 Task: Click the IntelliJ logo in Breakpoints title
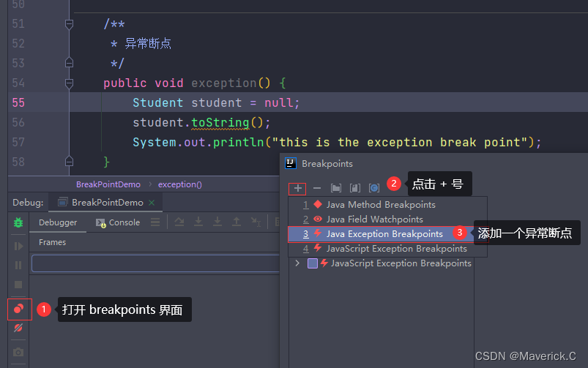(x=291, y=163)
